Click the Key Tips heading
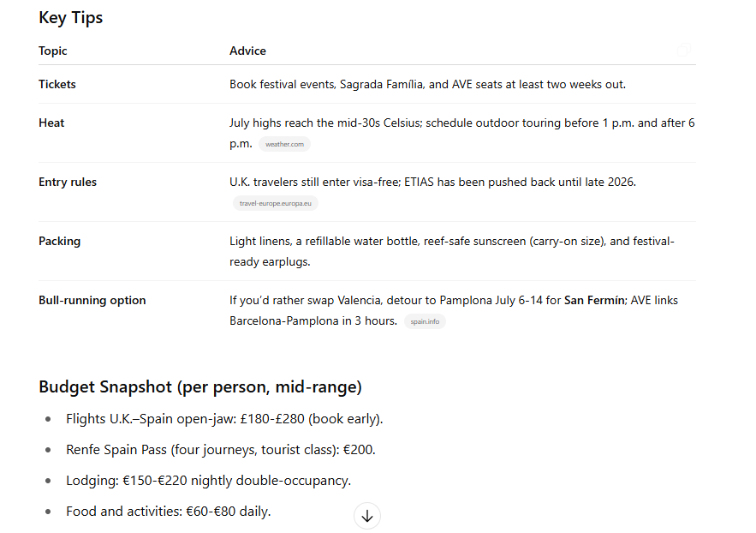756x533 pixels. (x=71, y=17)
